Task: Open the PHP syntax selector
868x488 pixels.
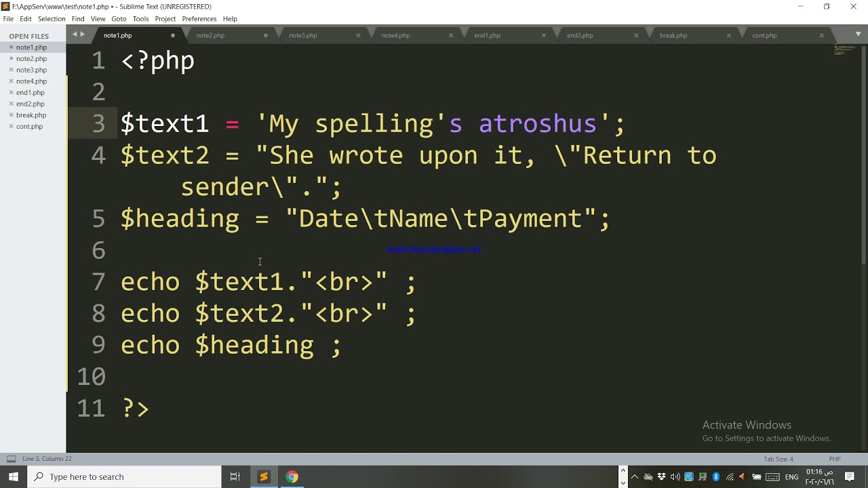Action: coord(835,459)
